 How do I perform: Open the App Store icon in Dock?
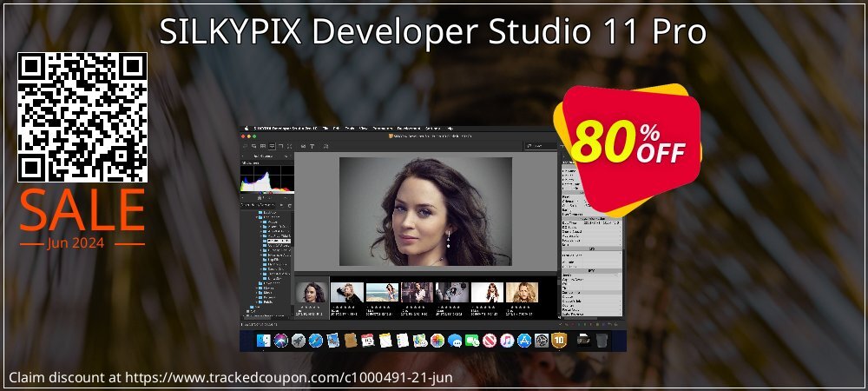pyautogui.click(x=524, y=340)
